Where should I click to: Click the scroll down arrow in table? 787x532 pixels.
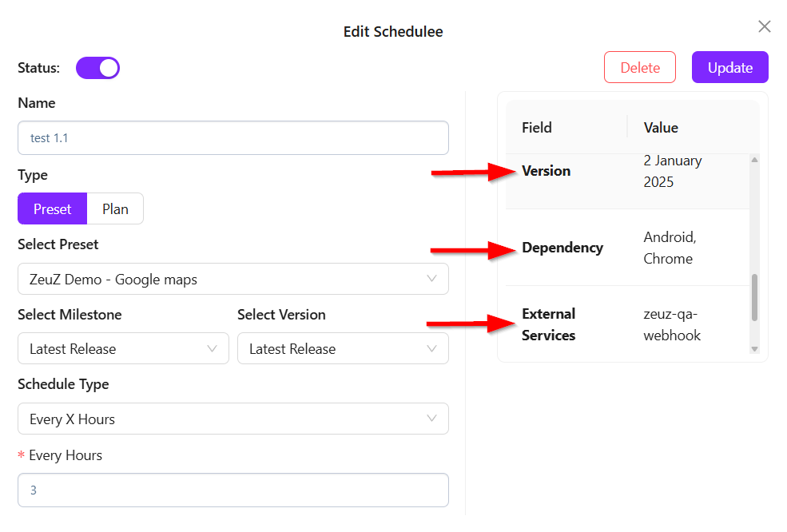(754, 349)
